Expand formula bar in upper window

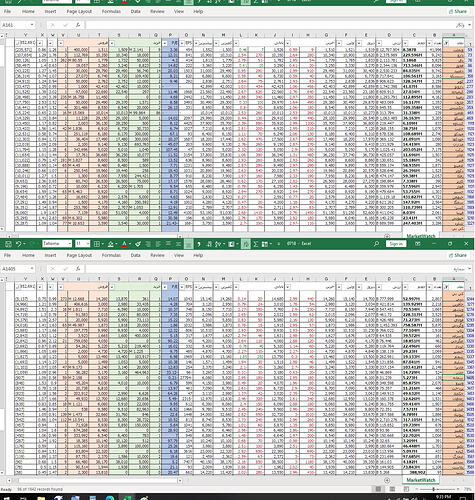point(470,25)
